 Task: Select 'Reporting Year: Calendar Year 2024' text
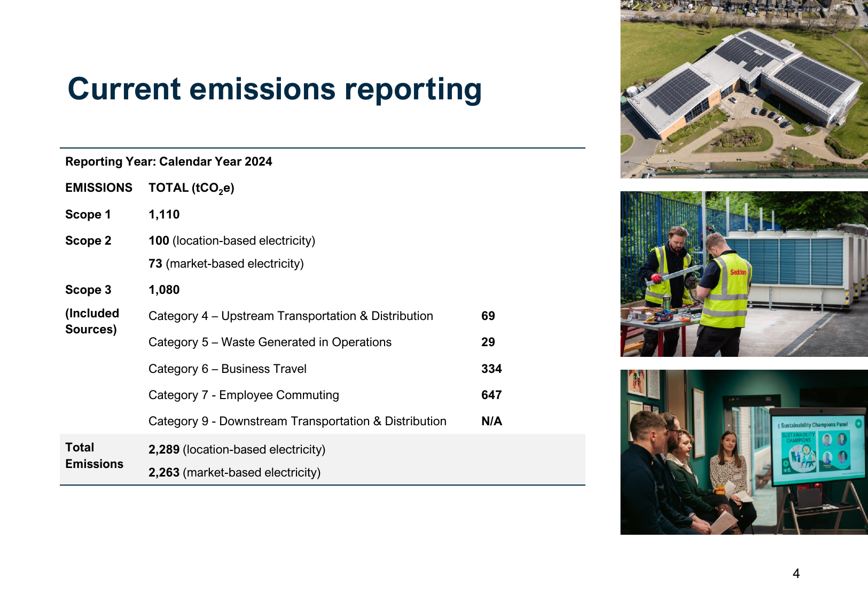(x=169, y=161)
